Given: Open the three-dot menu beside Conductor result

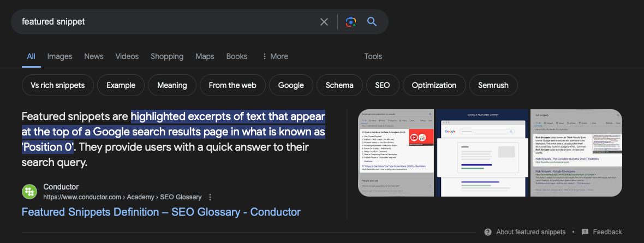Looking at the screenshot, I should [x=210, y=197].
